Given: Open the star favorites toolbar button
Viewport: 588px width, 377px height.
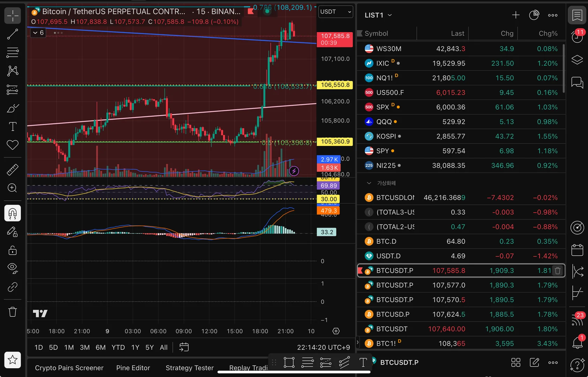Looking at the screenshot, I should coord(13,360).
